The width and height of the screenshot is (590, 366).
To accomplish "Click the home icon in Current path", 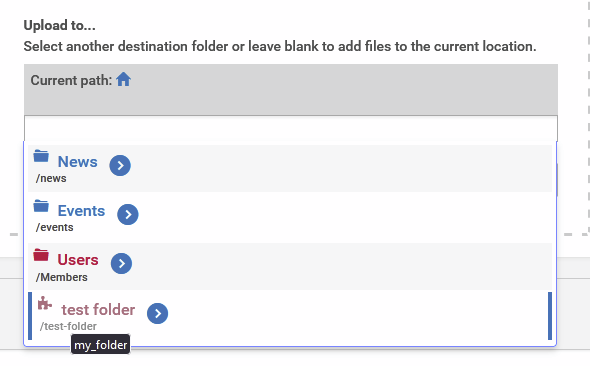I will pyautogui.click(x=123, y=80).
